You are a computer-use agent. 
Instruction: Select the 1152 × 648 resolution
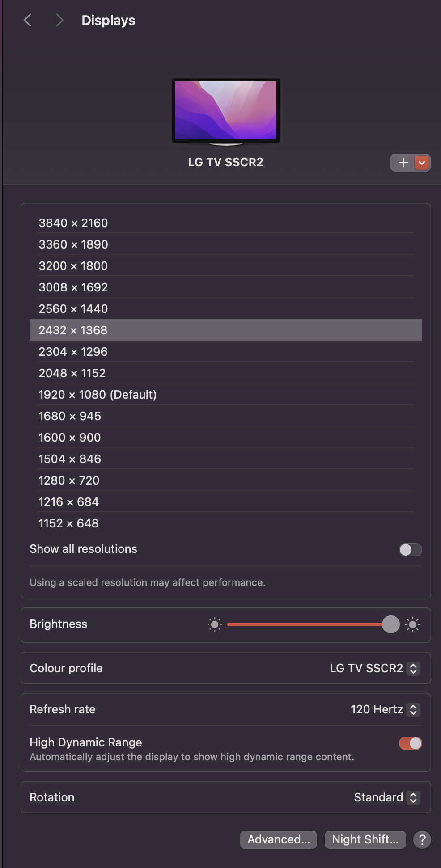click(69, 523)
